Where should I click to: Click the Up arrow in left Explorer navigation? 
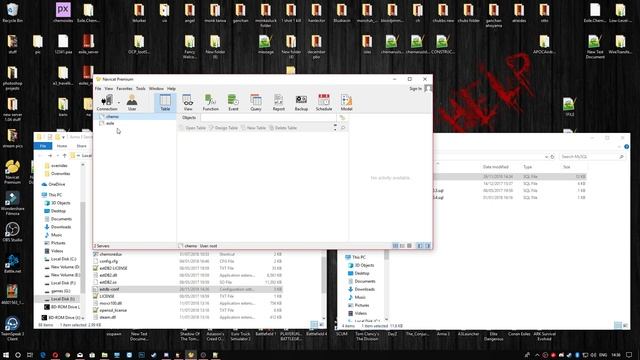click(64, 156)
